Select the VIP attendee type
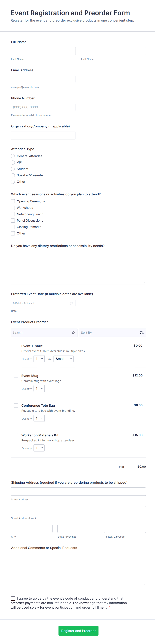The height and width of the screenshot is (644, 155). click(x=13, y=163)
